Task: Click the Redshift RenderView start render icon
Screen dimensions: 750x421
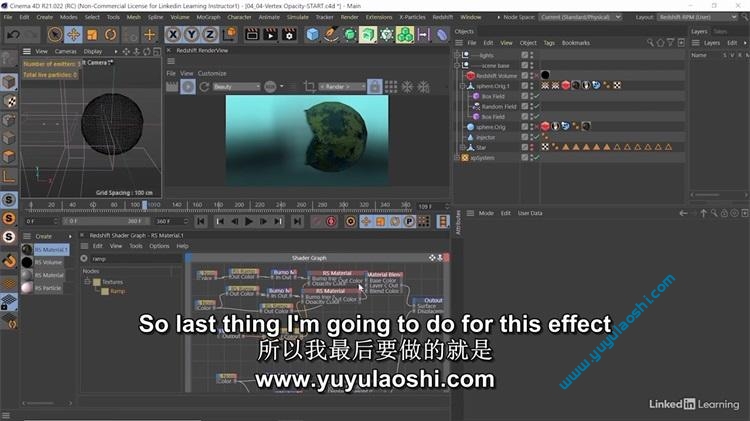Action: [x=188, y=87]
